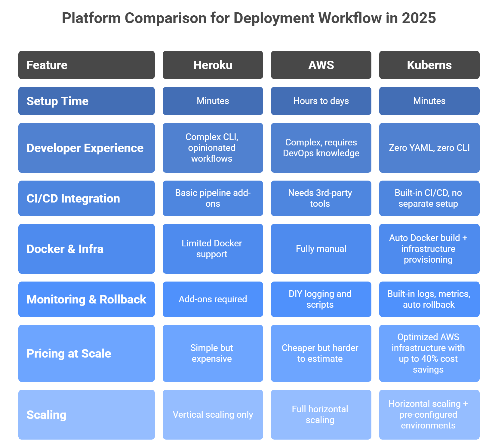Click "Minutes" in the Heroku column
Screen dimensions: 498x448
213,101
